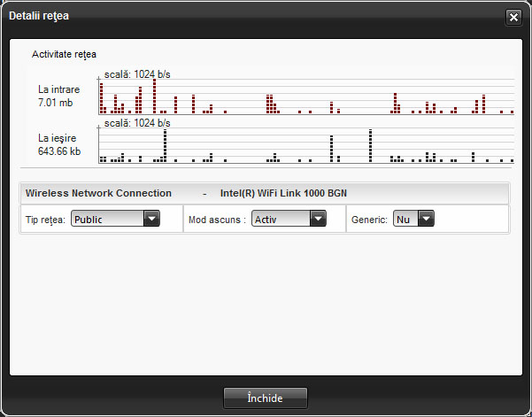532x417 pixels.
Task: Close the Detalii rețea dialog with X
Action: pos(513,17)
